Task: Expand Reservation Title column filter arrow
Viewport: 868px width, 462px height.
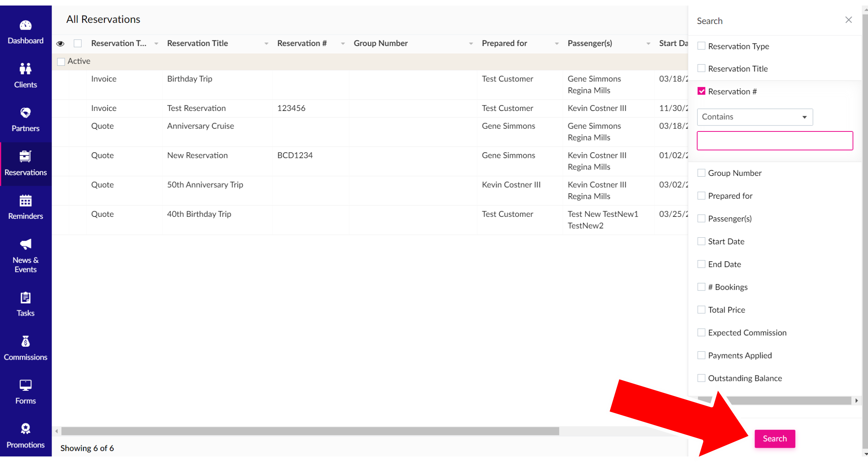Action: (x=266, y=44)
